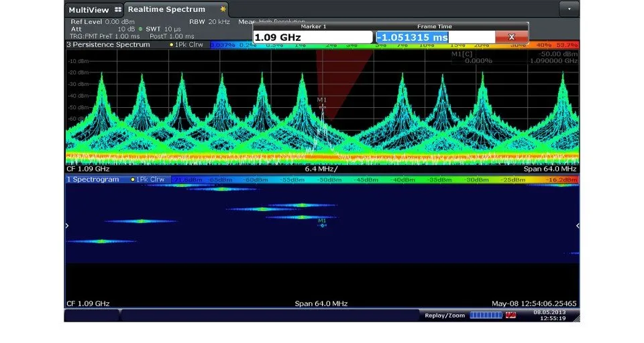The height and width of the screenshot is (343, 644).
Task: Click the Frame Time value field
Action: pos(435,38)
